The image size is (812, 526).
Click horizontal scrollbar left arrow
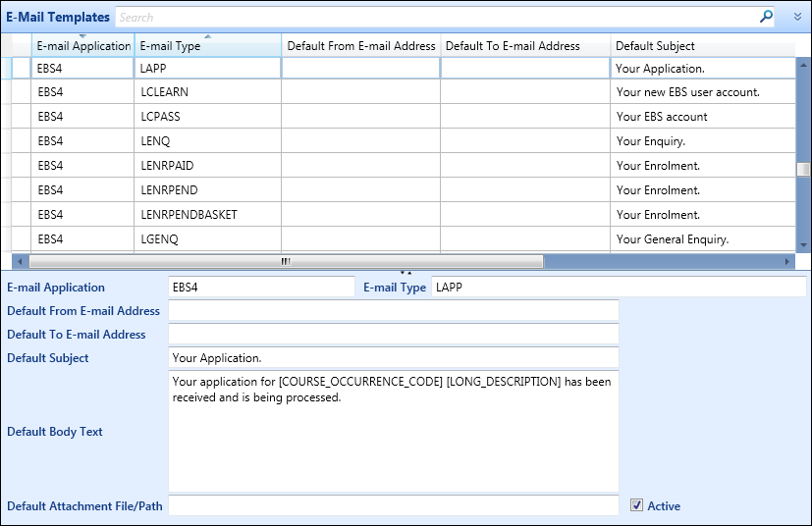click(x=20, y=261)
